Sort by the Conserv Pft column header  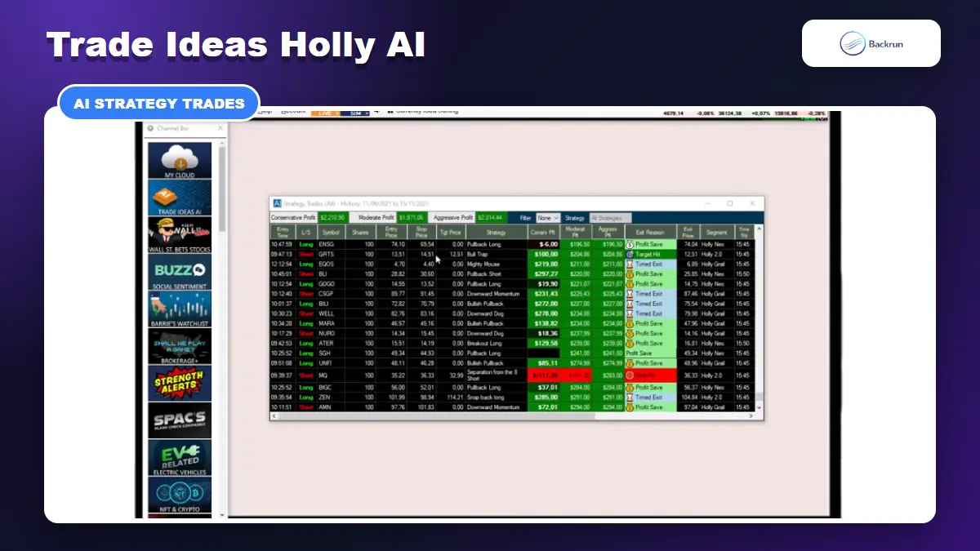coord(543,232)
